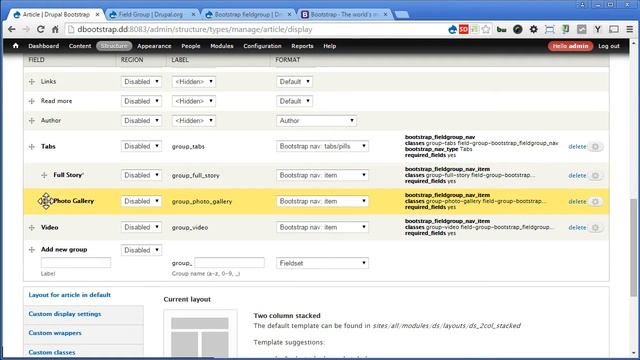This screenshot has width=640, height=360.
Task: Click the Drupal home icon in admin bar
Action: tap(16, 46)
